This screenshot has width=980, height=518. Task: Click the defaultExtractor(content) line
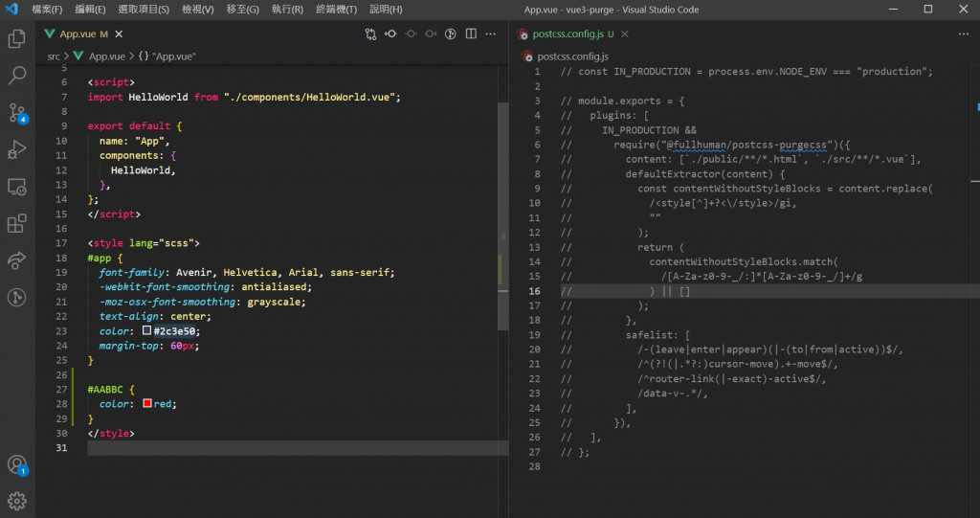pos(705,174)
